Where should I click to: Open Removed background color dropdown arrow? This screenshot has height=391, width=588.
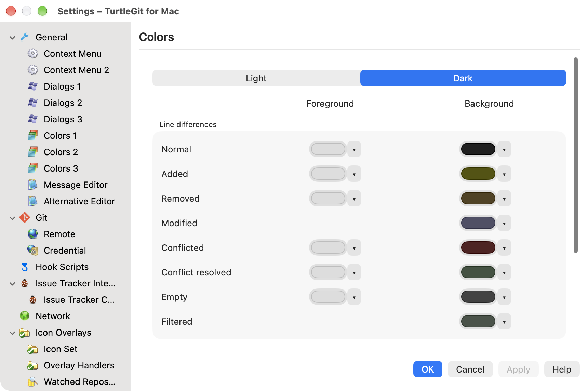504,199
